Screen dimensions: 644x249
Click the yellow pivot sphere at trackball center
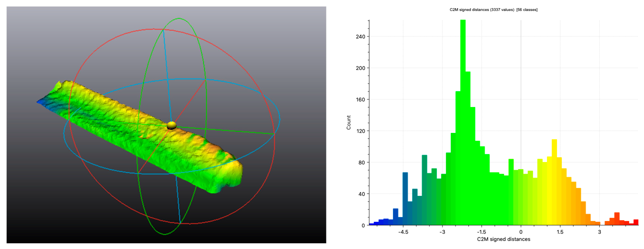coord(172,125)
